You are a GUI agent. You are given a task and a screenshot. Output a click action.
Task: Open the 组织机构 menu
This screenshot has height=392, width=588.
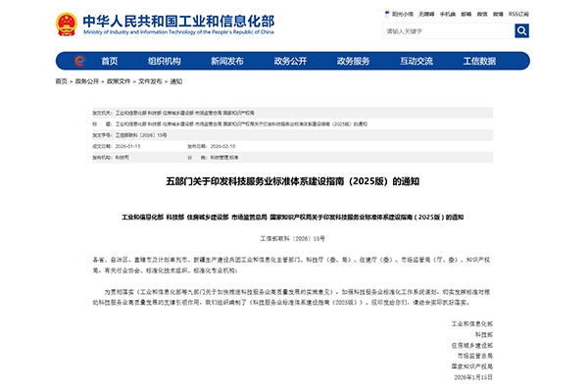(x=164, y=61)
